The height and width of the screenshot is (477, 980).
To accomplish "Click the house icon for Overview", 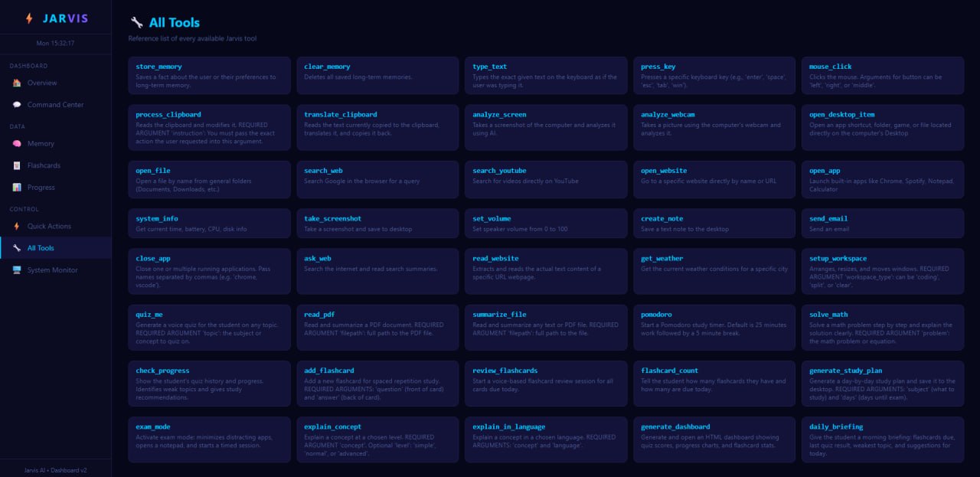I will coord(17,83).
